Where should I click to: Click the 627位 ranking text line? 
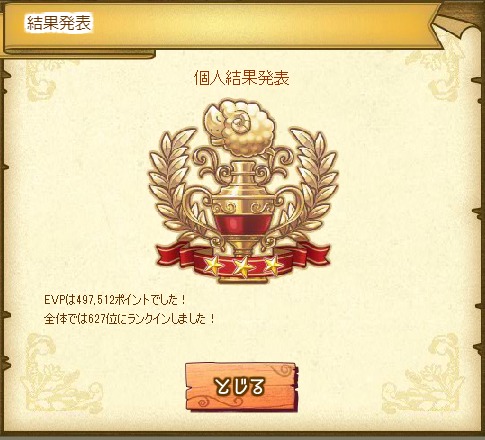pos(129,319)
